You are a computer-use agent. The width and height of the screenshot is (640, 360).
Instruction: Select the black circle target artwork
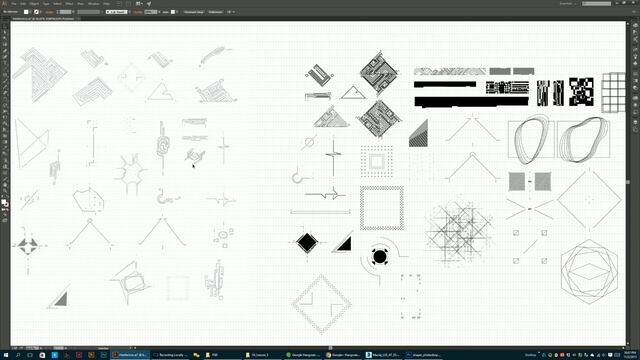380,257
